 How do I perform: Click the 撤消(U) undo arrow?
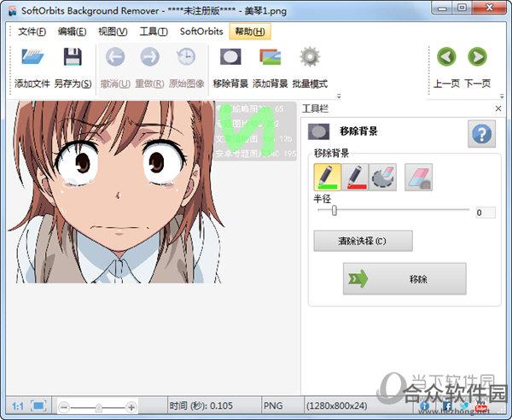115,57
